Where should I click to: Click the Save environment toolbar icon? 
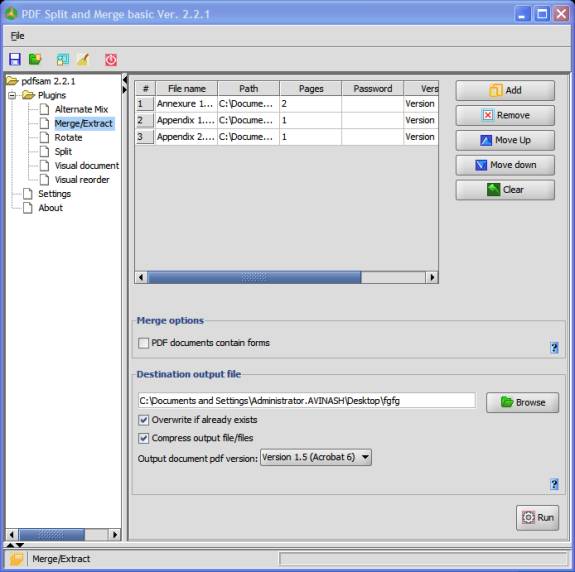pos(15,59)
